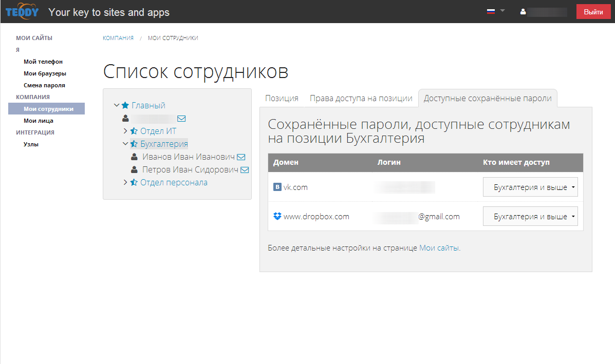Image resolution: width=615 pixels, height=364 pixels.
Task: Click the КОМПАНИЯ breadcrumb link
Action: [118, 38]
